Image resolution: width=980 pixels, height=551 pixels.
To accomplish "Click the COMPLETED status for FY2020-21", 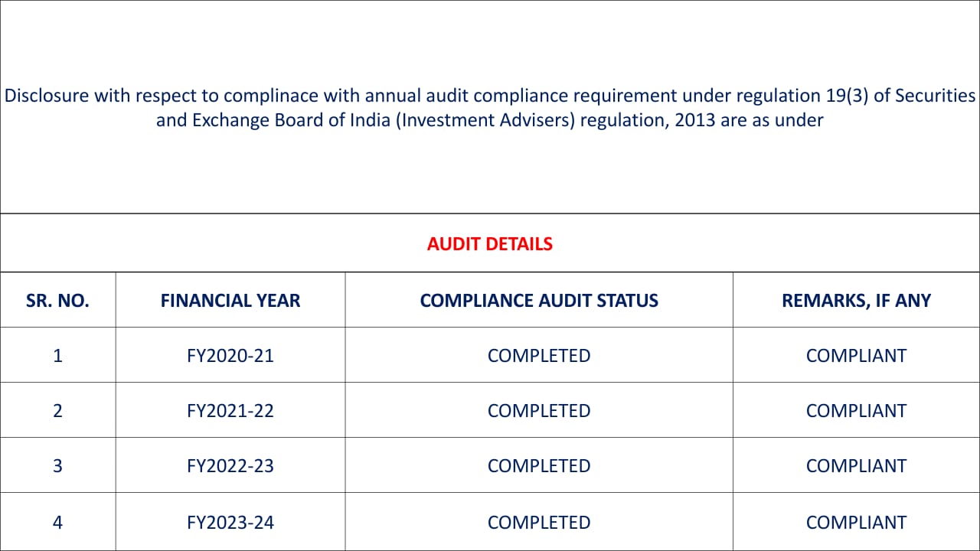I will point(539,356).
